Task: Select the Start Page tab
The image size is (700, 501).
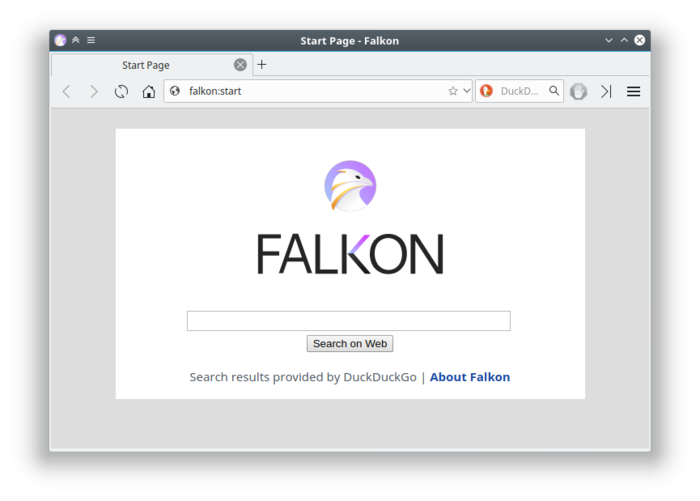Action: (152, 65)
